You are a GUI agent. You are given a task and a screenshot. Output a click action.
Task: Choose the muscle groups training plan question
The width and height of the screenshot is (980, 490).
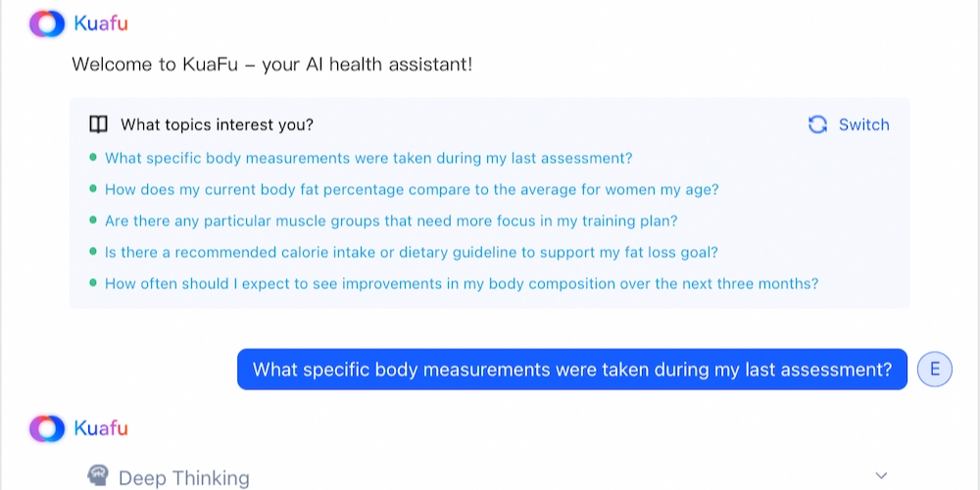point(391,220)
